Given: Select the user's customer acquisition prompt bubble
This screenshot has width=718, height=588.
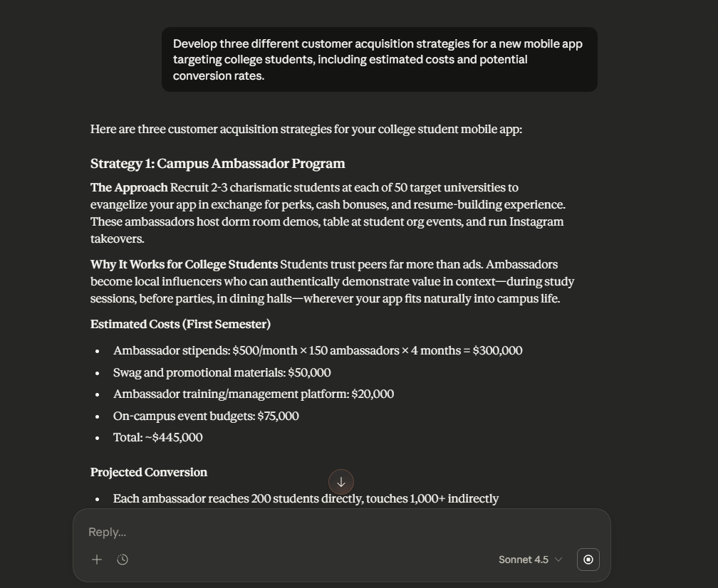Looking at the screenshot, I should tap(380, 59).
